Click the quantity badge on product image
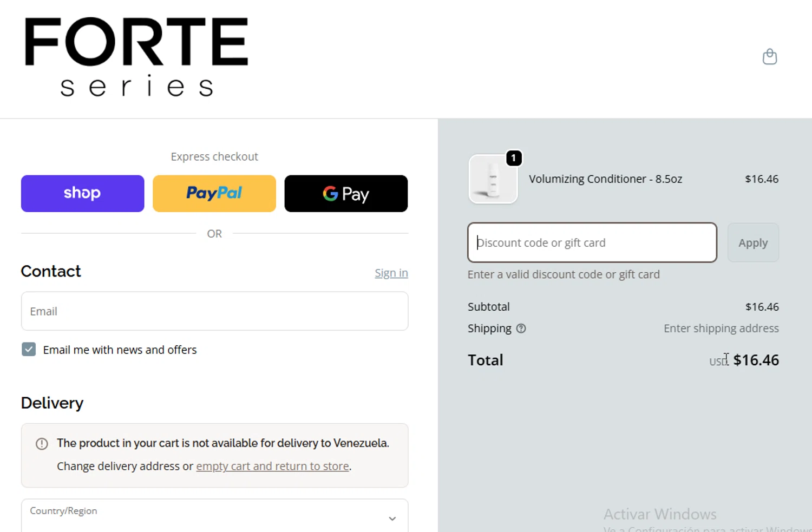The width and height of the screenshot is (812, 532). click(x=514, y=158)
